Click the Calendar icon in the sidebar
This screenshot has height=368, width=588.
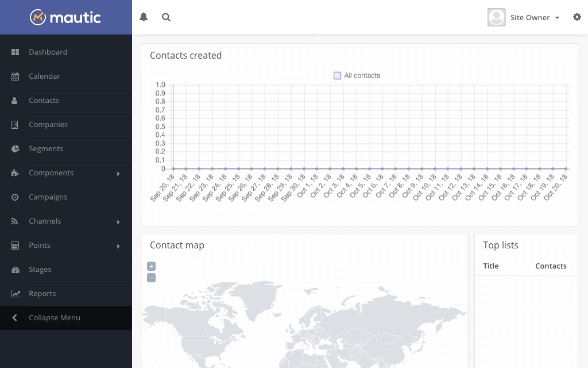tap(16, 76)
